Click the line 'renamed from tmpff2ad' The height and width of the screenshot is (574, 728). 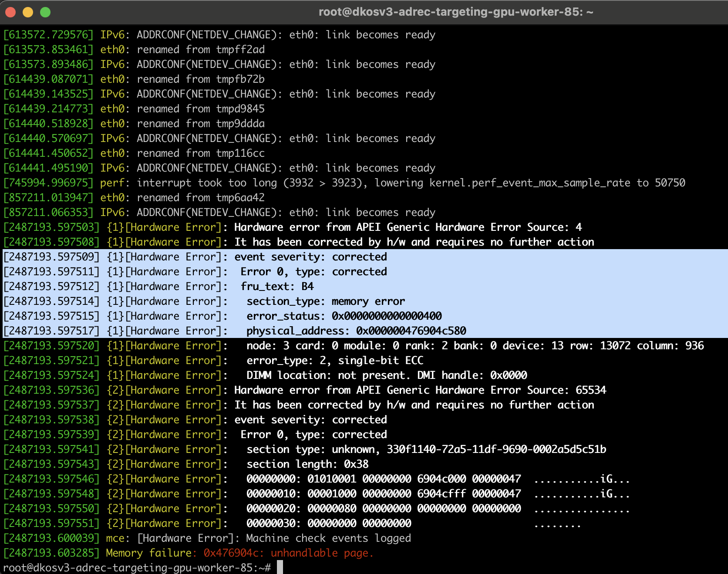point(134,50)
